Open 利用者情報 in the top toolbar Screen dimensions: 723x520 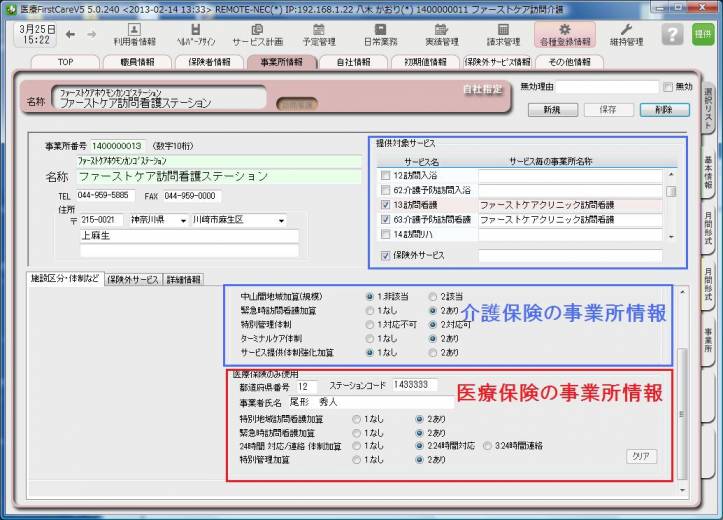point(134,35)
